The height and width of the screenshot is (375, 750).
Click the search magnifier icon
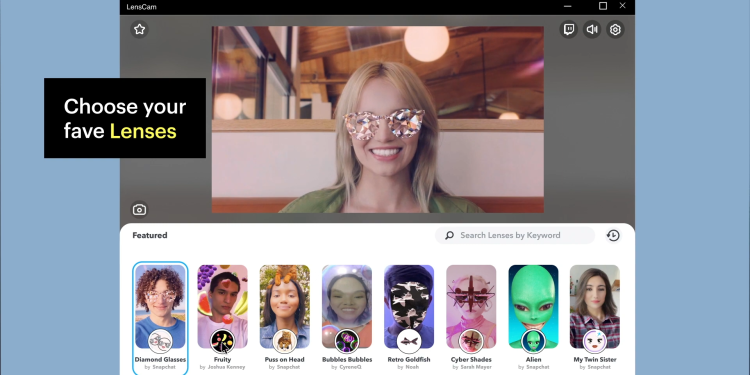tap(449, 235)
